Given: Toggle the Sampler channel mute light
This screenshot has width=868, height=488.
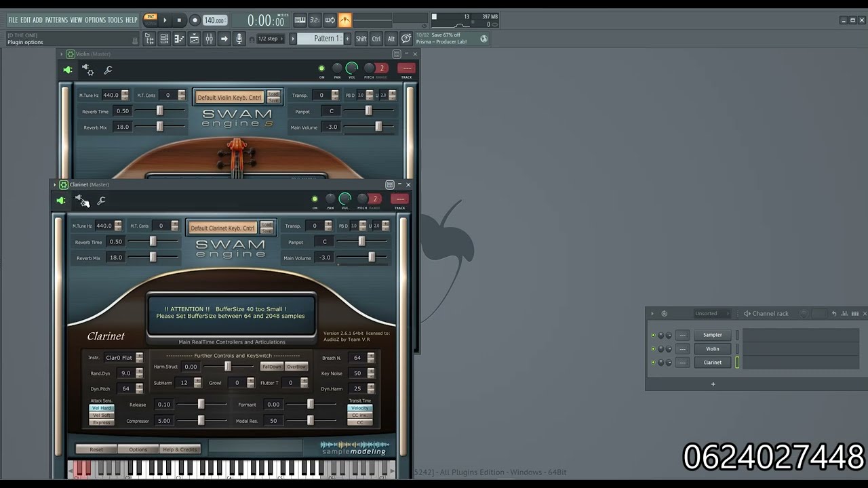Looking at the screenshot, I should 654,335.
